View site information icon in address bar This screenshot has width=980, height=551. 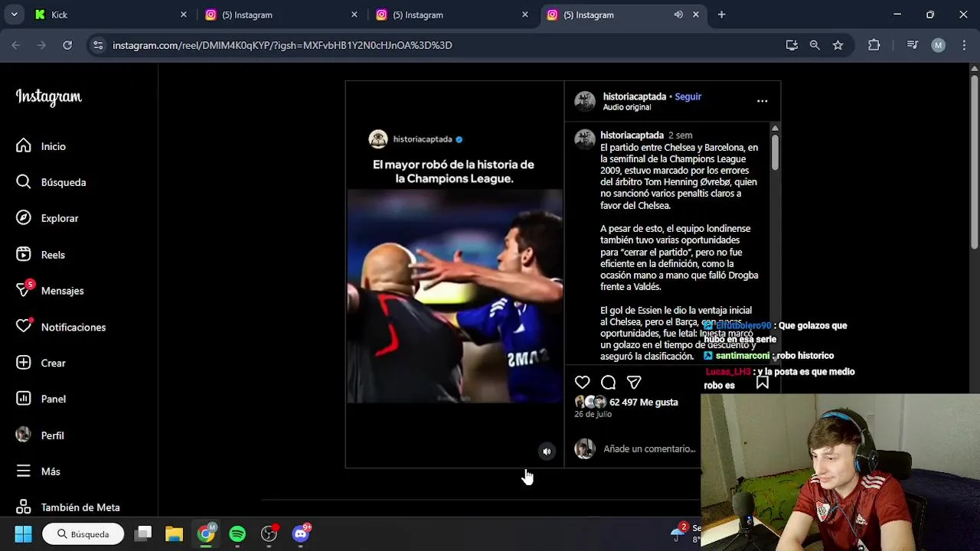[x=98, y=45]
